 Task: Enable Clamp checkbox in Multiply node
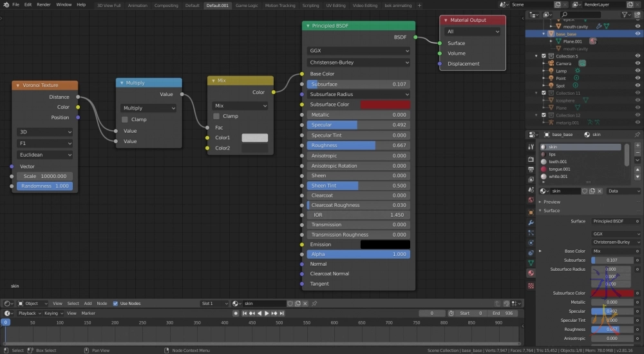pyautogui.click(x=125, y=119)
